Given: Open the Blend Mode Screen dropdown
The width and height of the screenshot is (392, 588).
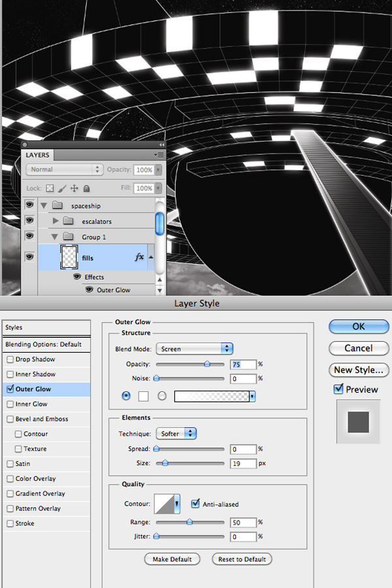Looking at the screenshot, I should point(195,349).
